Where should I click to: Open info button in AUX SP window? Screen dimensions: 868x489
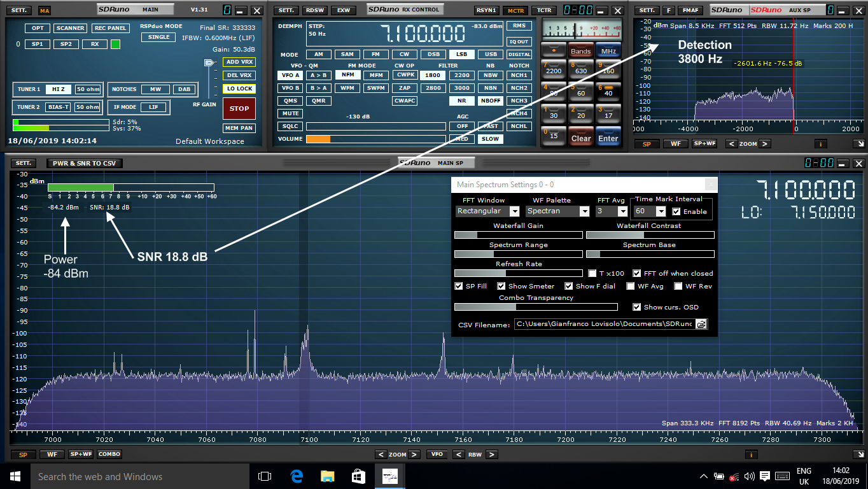pyautogui.click(x=820, y=144)
